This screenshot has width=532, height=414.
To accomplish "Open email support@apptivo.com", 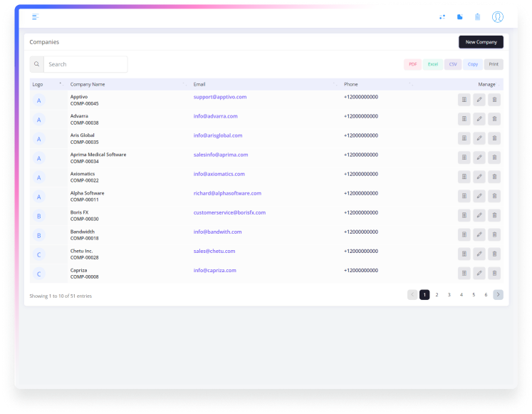I will (220, 97).
